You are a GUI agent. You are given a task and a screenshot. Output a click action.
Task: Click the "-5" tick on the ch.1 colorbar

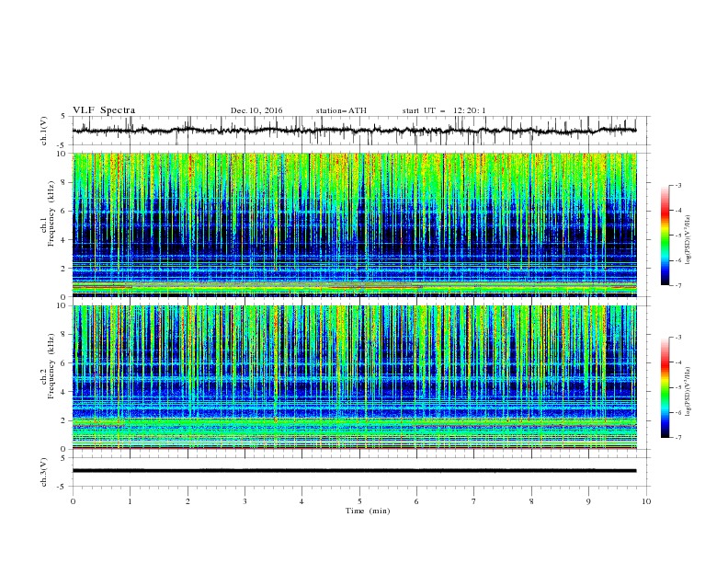point(677,236)
